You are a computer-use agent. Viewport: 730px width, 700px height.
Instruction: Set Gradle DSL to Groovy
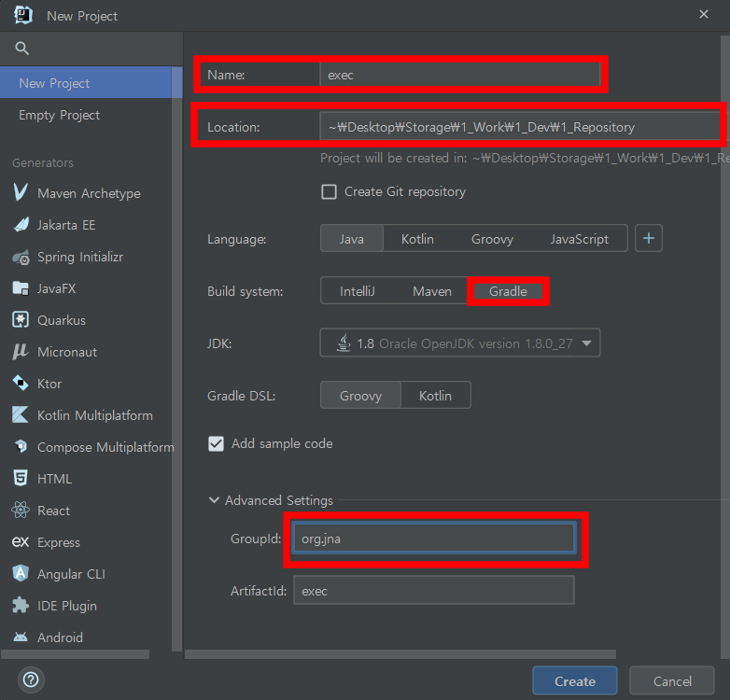[x=361, y=396]
